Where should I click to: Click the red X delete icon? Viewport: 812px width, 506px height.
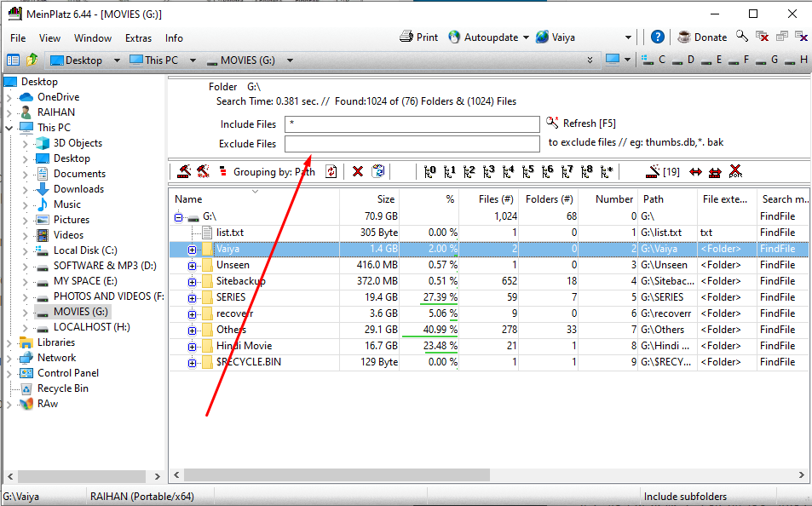point(357,171)
